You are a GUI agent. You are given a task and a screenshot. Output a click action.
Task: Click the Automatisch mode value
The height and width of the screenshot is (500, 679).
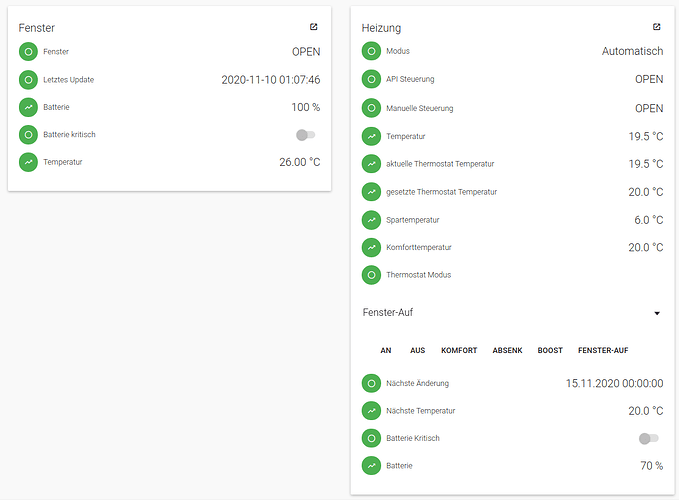632,52
